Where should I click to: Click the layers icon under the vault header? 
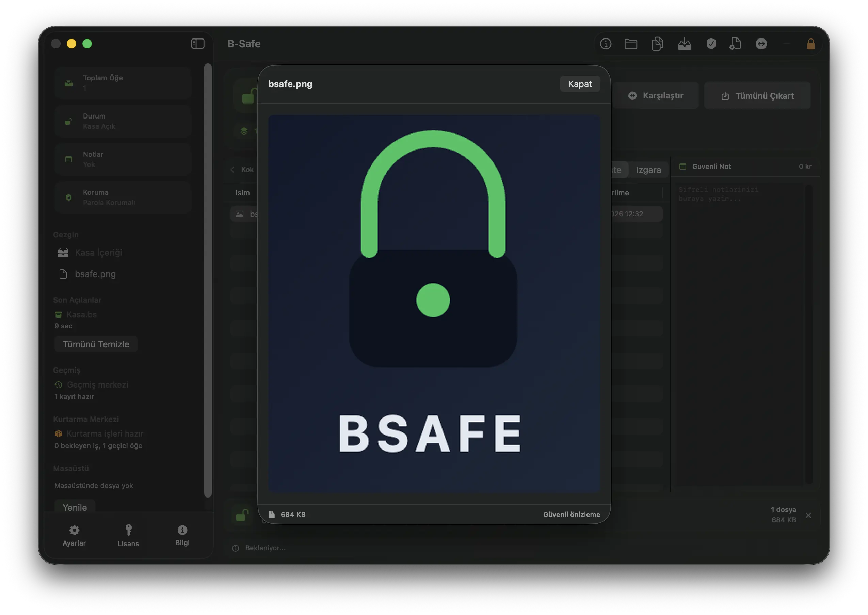coord(244,131)
